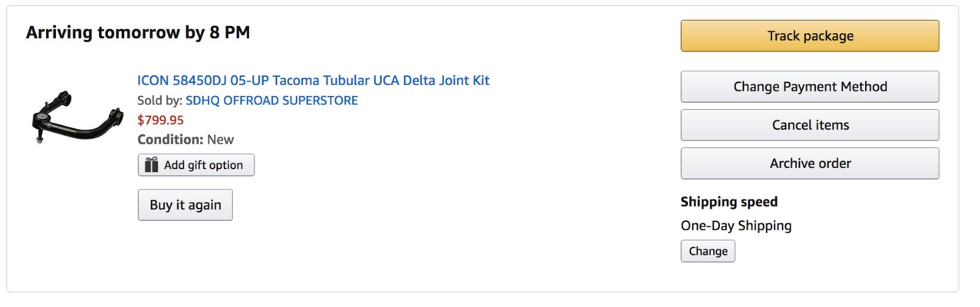Click the One-Day Shipping text
Screen dimensions: 980x307
736,226
